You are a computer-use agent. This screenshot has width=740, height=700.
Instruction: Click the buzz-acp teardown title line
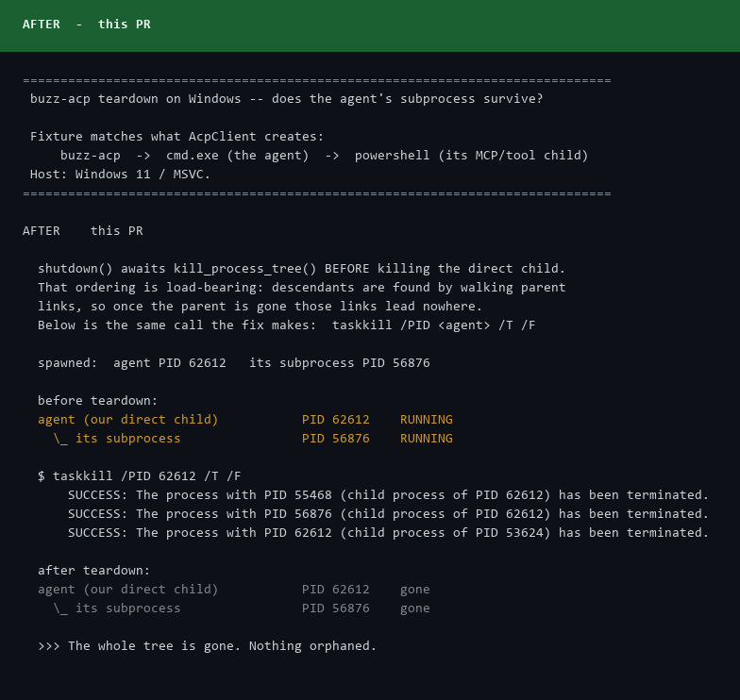tap(287, 98)
